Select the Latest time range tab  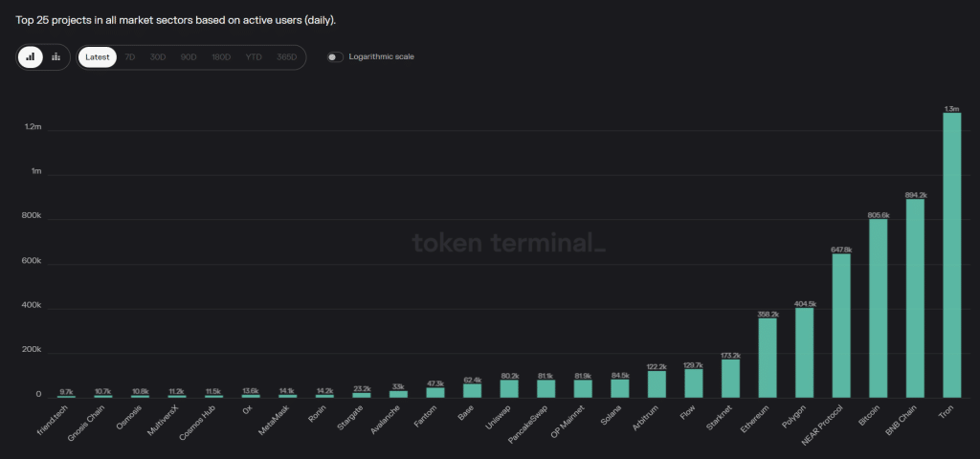tap(98, 56)
